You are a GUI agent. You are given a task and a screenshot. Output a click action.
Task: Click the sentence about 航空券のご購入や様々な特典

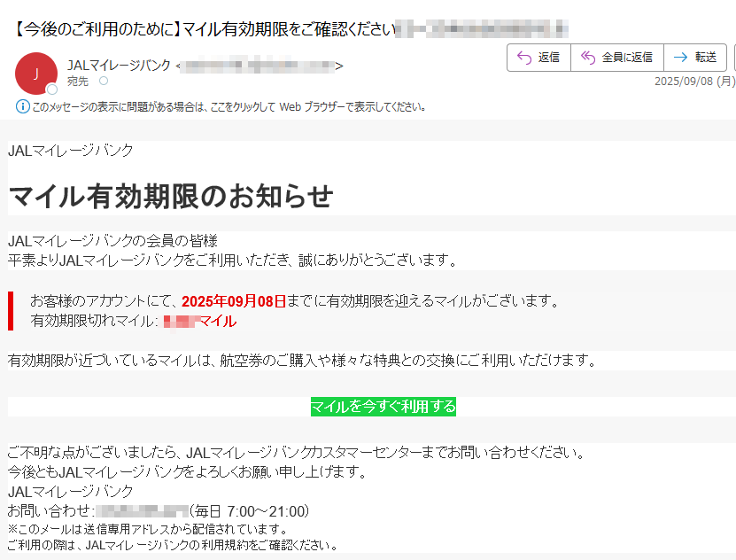pyautogui.click(x=302, y=361)
